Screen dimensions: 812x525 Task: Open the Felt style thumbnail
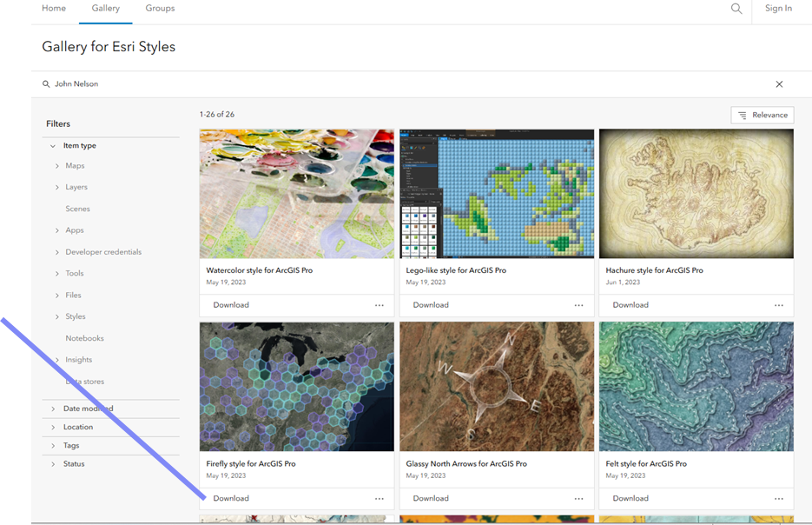tap(696, 387)
